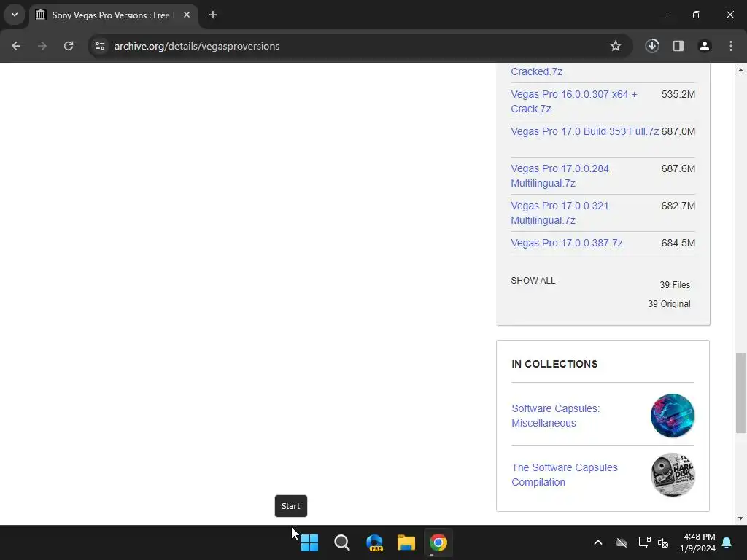Open the Windows Start menu
This screenshot has width=747, height=560.
(x=309, y=542)
